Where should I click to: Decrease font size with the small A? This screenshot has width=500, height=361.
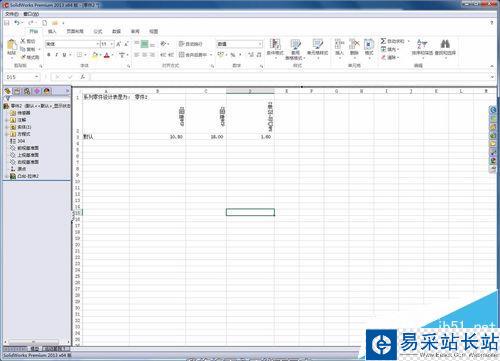point(126,44)
